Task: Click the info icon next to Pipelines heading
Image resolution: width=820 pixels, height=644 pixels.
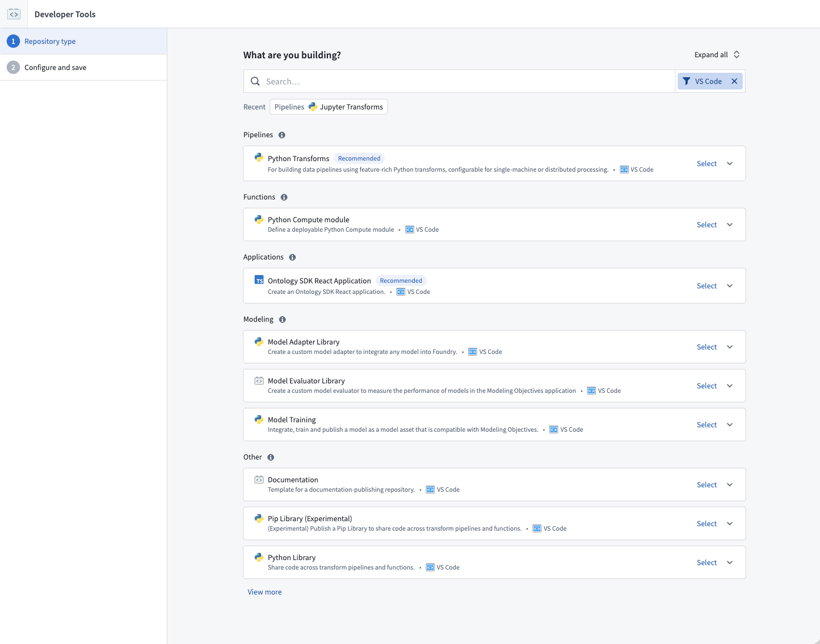Action: (282, 135)
